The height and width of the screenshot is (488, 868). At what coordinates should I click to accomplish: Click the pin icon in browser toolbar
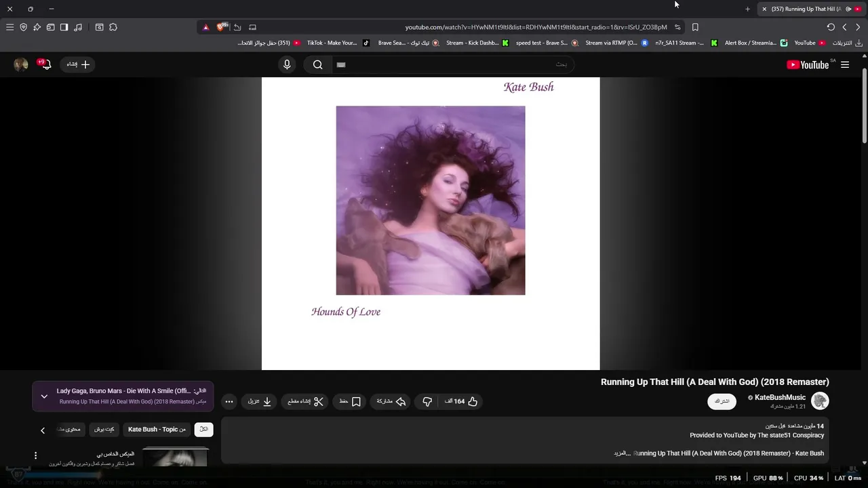click(x=37, y=27)
